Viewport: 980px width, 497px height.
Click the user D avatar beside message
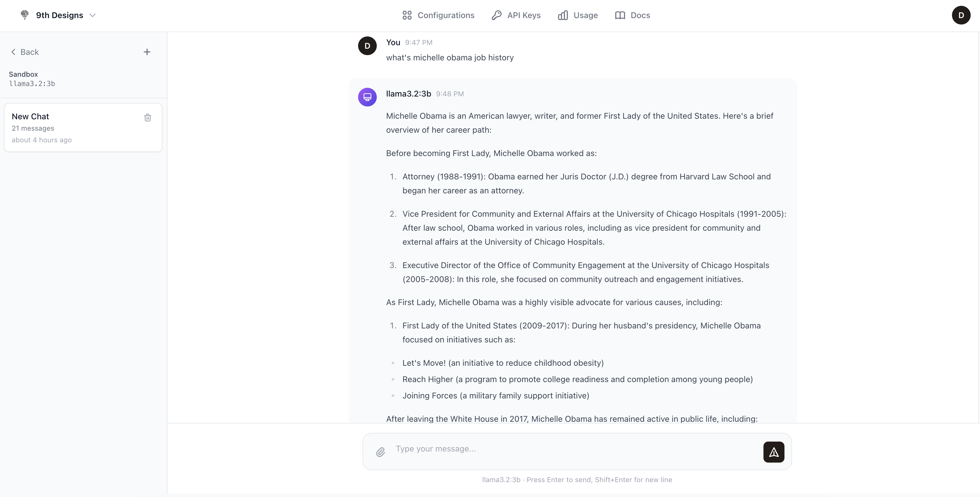point(367,46)
